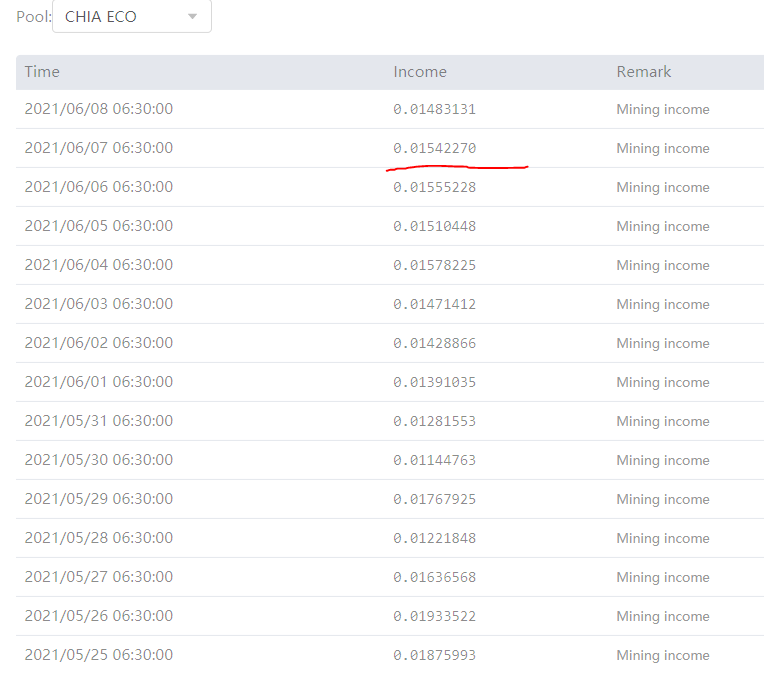Click Mining income remark for 2021/05/30
The image size is (764, 690).
[x=663, y=460]
